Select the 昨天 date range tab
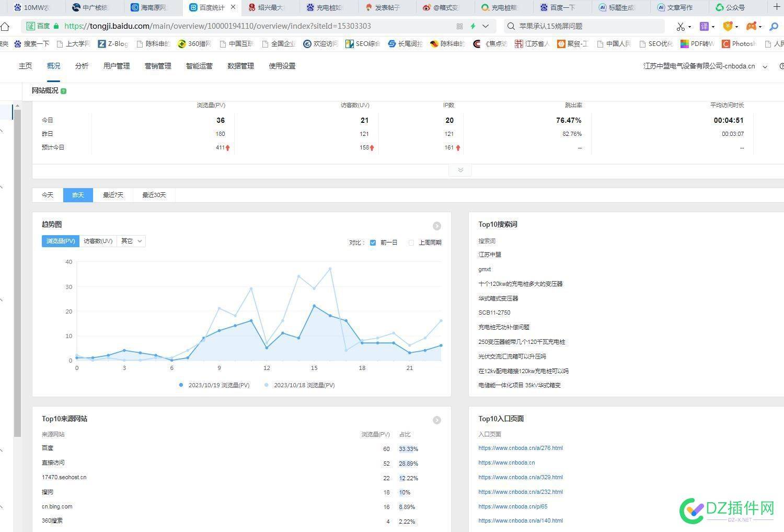The width and height of the screenshot is (784, 532). point(78,195)
